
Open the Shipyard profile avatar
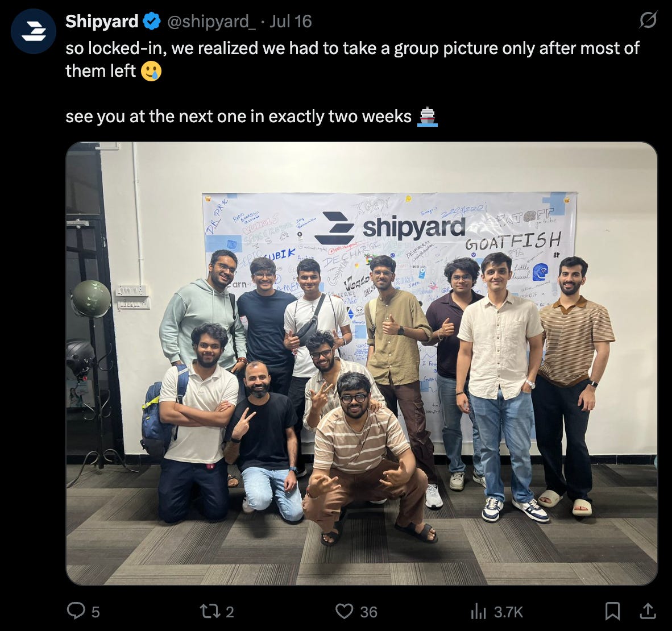[34, 31]
